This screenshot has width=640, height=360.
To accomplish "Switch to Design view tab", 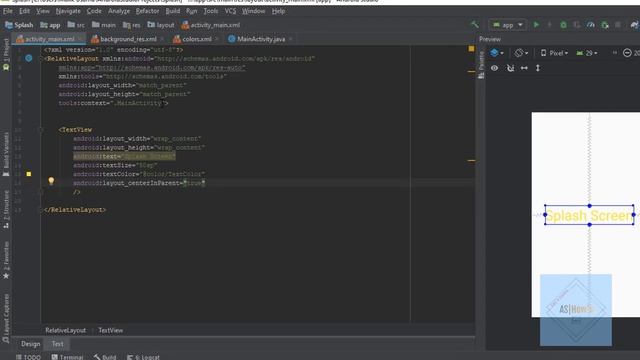I will click(31, 344).
